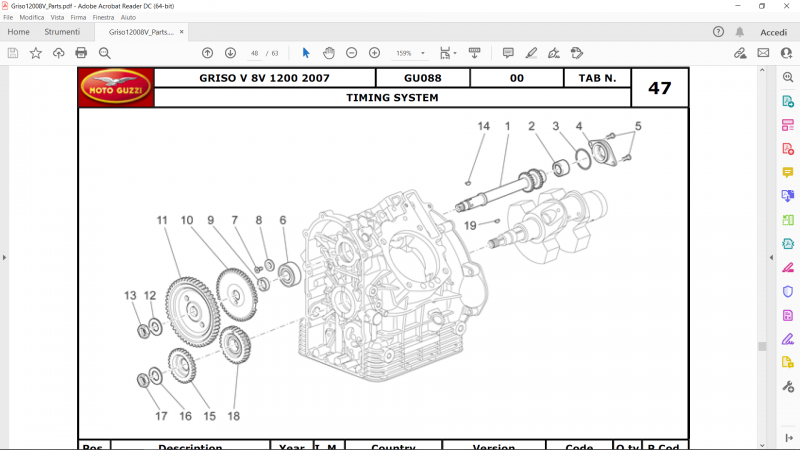Collapse the right tools pane arrow
Screen dimensions: 800x450
point(771,258)
